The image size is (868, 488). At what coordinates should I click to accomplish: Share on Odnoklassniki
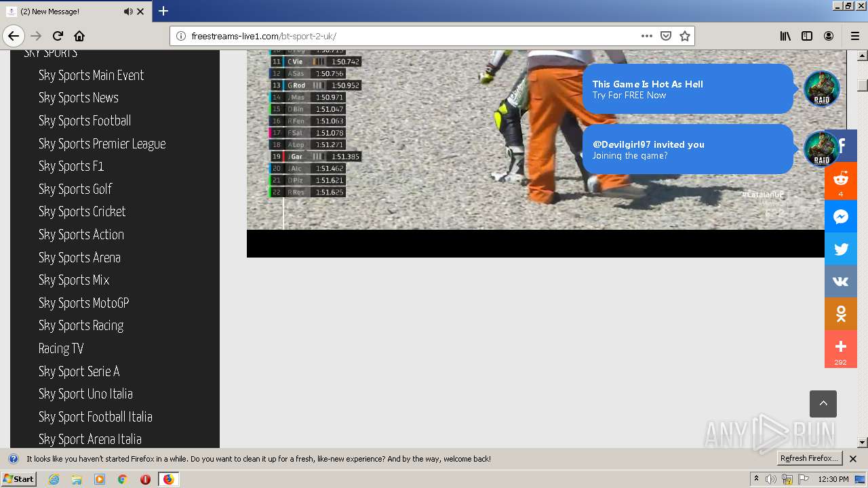(841, 314)
